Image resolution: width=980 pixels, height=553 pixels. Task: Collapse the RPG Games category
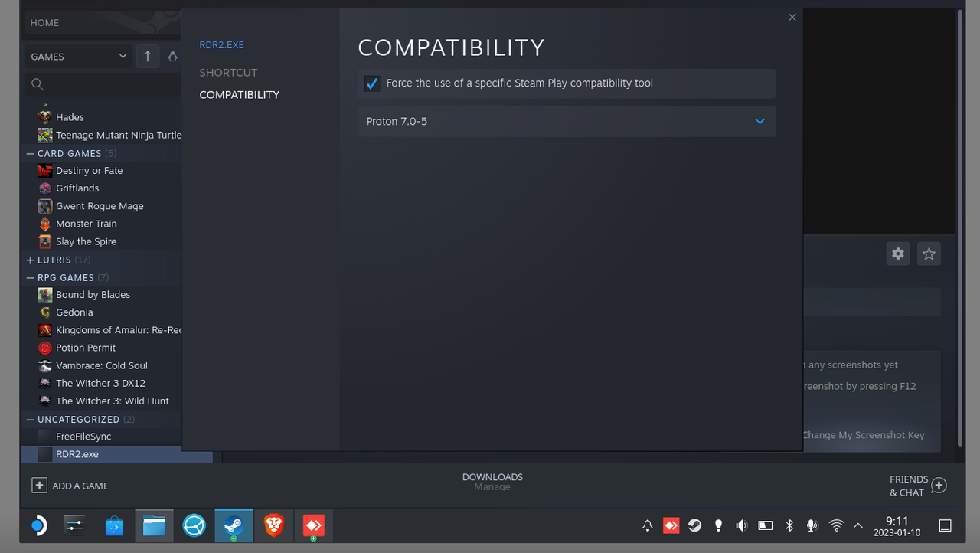point(31,277)
